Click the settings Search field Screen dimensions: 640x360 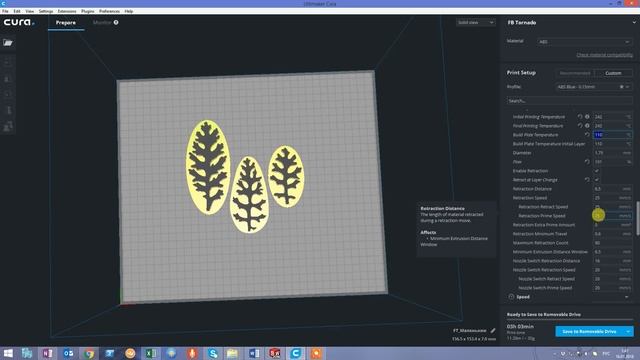(x=569, y=100)
